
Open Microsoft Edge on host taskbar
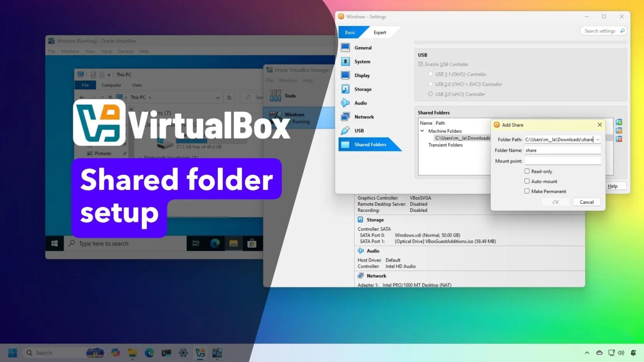pos(149,353)
